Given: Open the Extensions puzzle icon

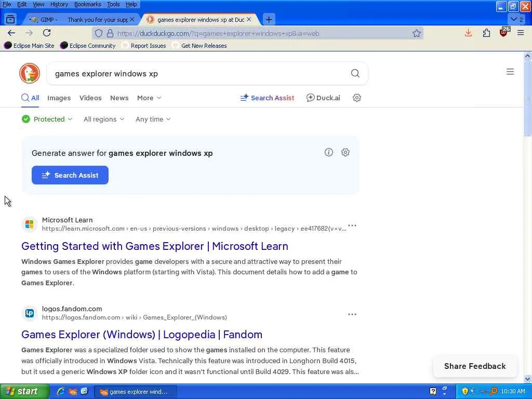Looking at the screenshot, I should click(x=486, y=33).
